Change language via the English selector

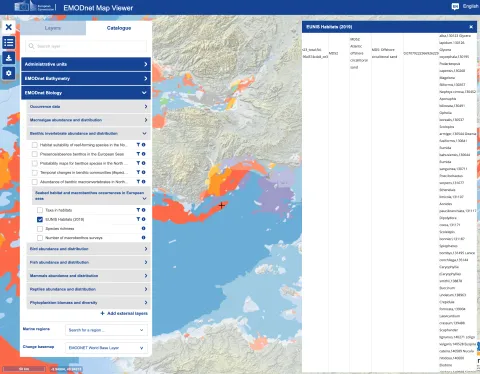coord(470,6)
